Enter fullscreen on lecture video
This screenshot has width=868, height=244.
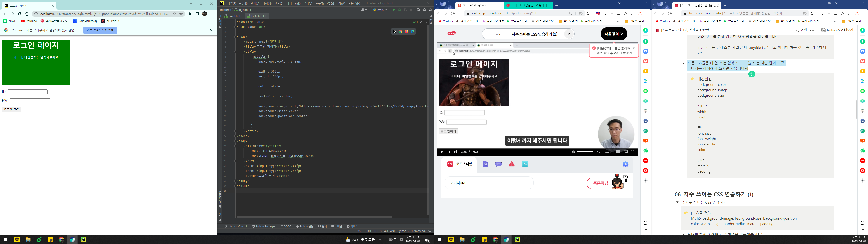(632, 152)
